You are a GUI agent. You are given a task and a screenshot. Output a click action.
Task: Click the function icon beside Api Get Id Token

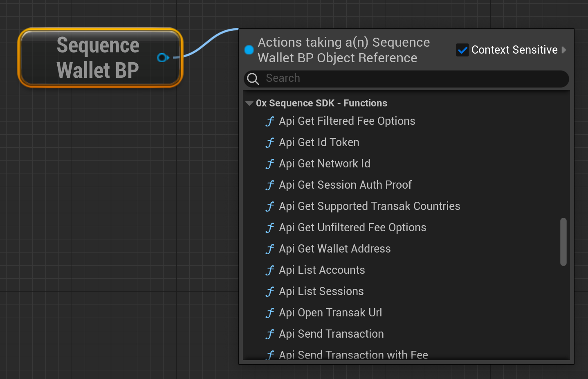tap(270, 142)
